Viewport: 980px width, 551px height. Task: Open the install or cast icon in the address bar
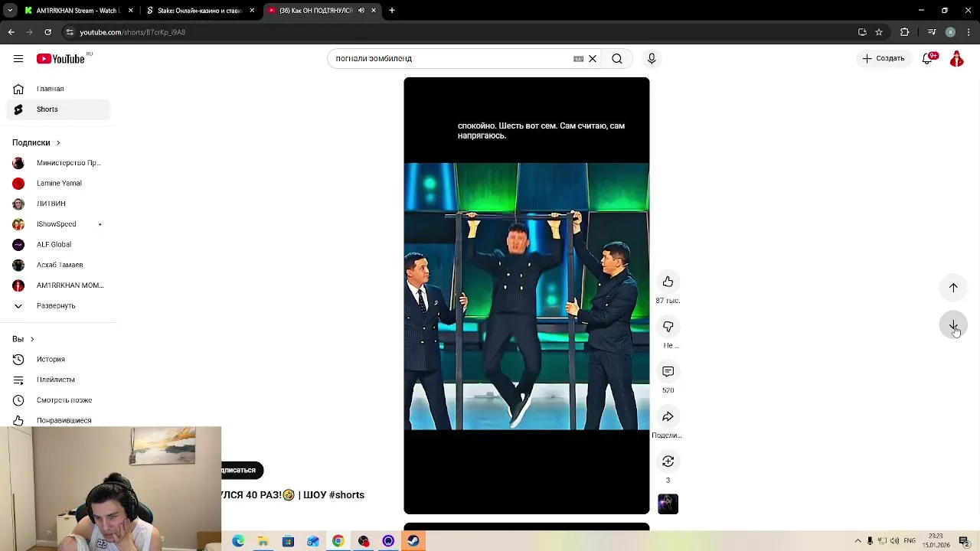pos(862,32)
